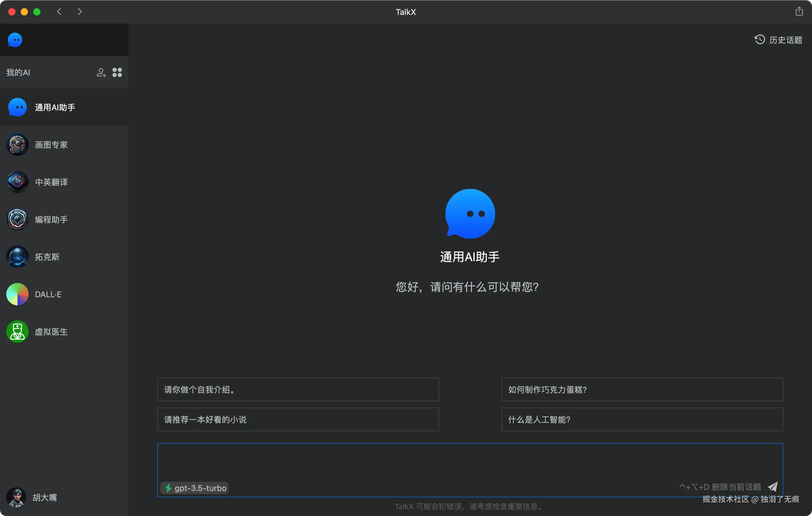Viewport: 812px width, 516px height.
Task: Select 虚拟医生 assistant
Action: coord(51,332)
